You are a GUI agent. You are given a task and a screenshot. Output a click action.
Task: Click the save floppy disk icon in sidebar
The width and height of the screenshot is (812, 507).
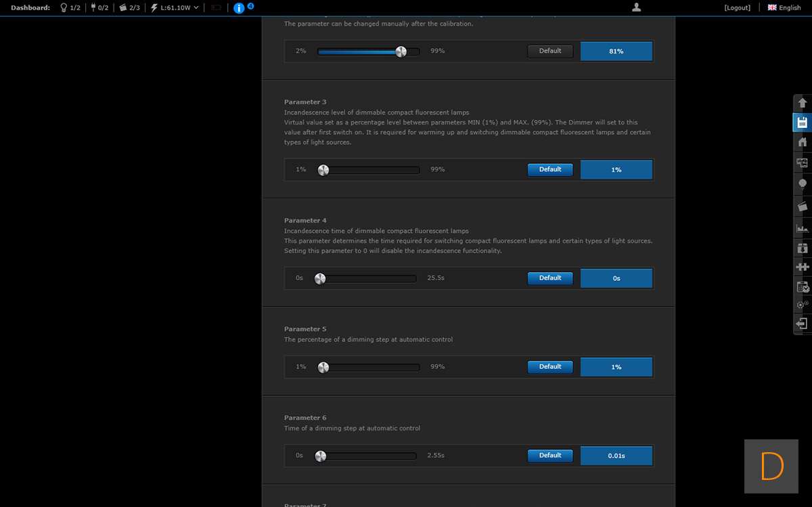(x=803, y=123)
